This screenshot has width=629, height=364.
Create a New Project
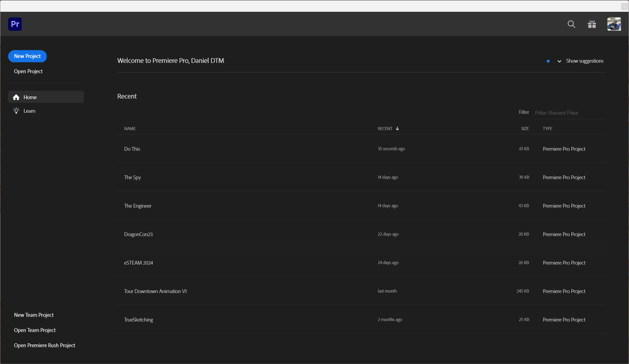27,56
